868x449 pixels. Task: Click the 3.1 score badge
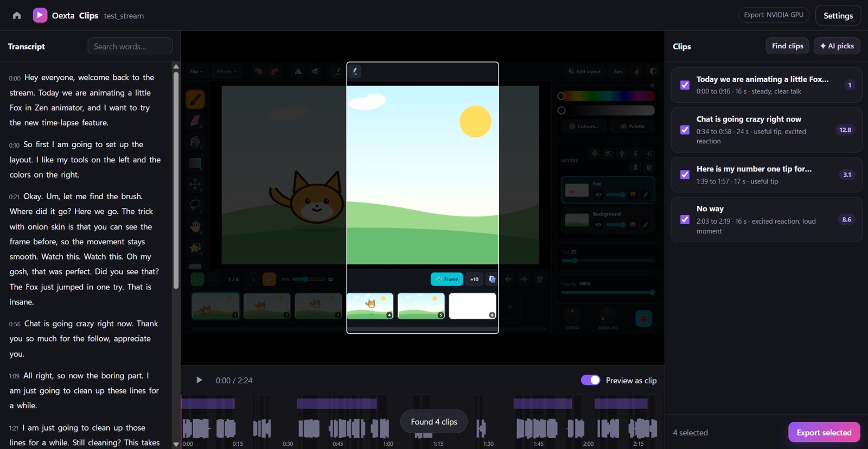pos(847,175)
